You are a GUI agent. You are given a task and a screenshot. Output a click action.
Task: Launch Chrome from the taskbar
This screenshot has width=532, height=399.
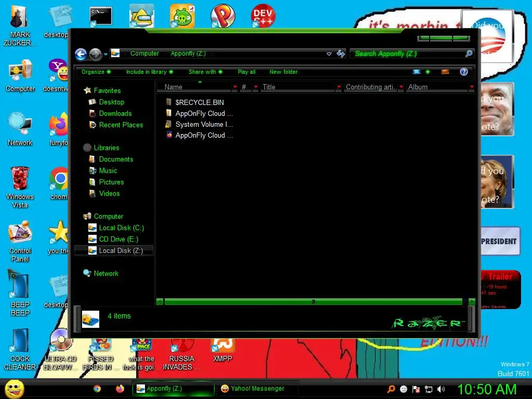97,389
